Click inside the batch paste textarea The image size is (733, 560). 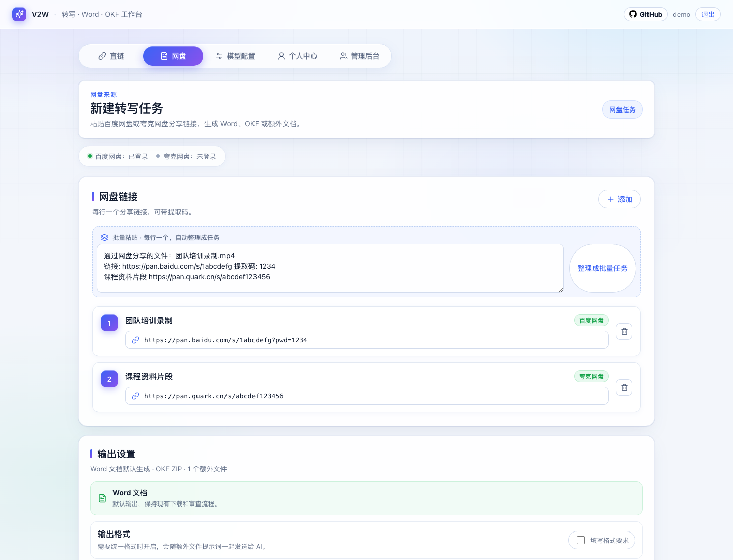tap(330, 268)
